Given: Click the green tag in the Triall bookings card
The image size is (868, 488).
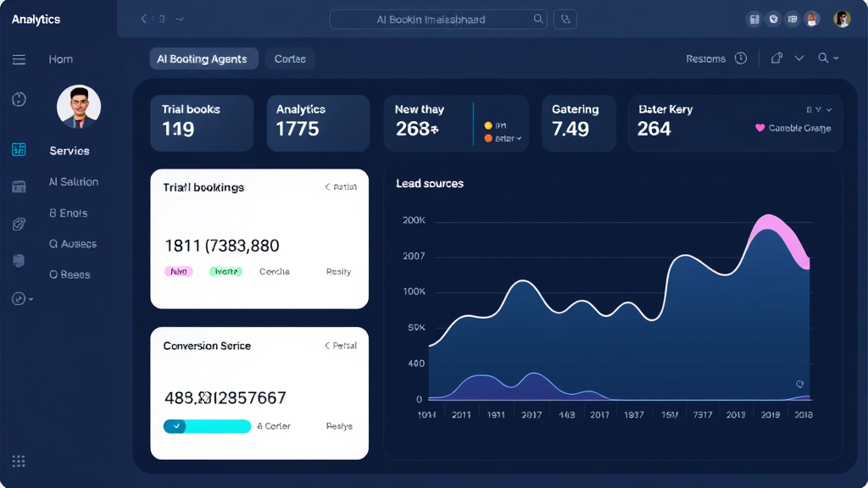Looking at the screenshot, I should coord(225,271).
